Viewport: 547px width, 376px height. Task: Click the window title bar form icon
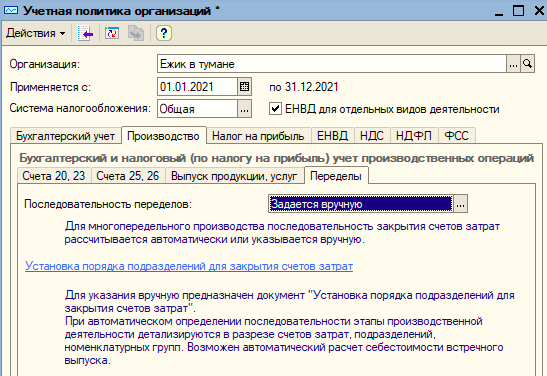(x=11, y=10)
